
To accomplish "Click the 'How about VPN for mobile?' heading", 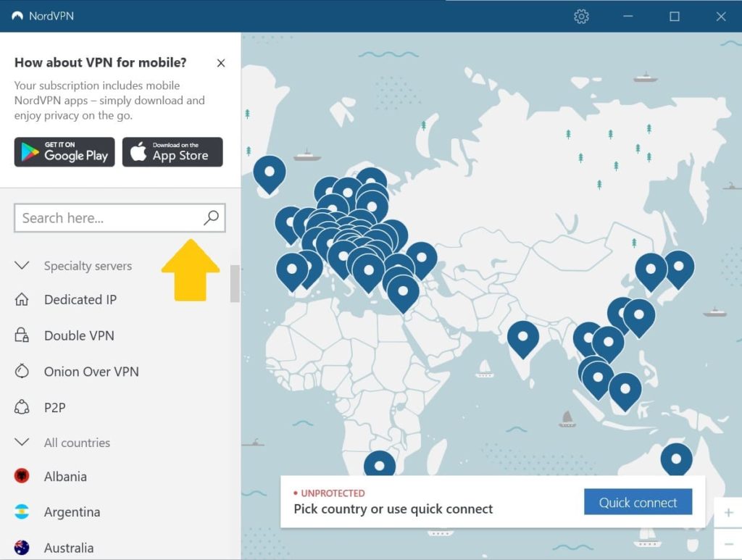I will click(100, 62).
